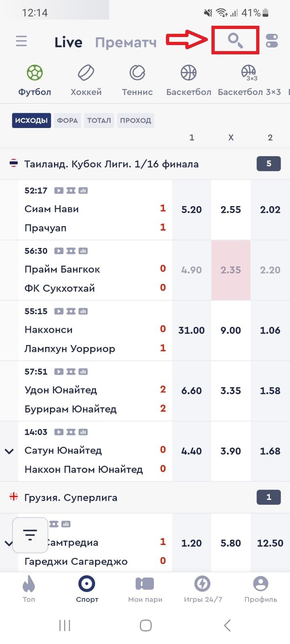The image size is (290, 644).
Task: Open video stream for Сиам Нави match
Action: [59, 190]
